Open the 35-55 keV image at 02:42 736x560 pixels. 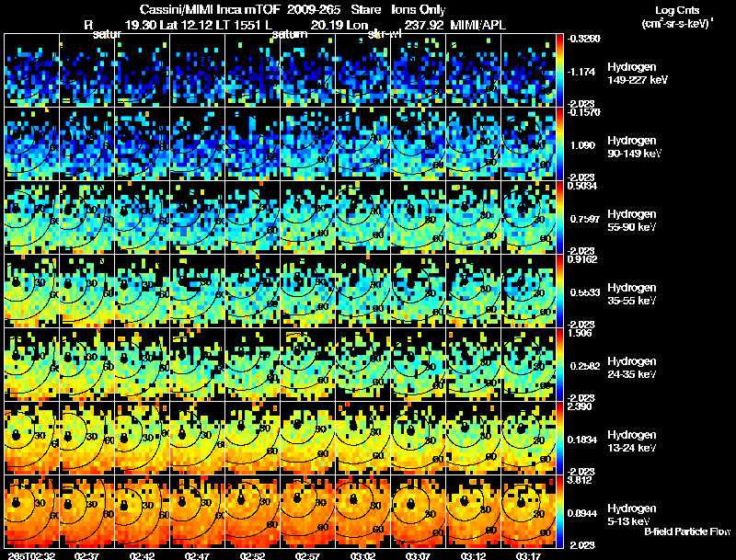tap(143, 291)
